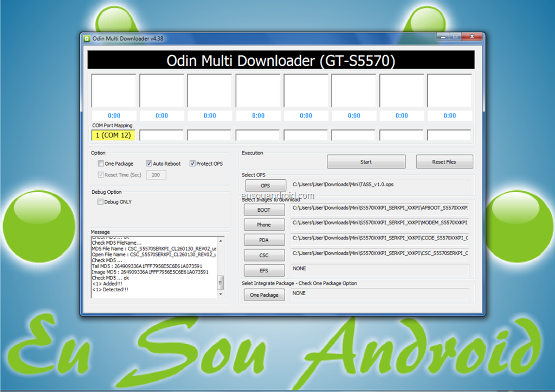This screenshot has height=392, width=555.
Task: Click the CSC path field with CSC_S5570SERKPI file
Action: (380, 254)
